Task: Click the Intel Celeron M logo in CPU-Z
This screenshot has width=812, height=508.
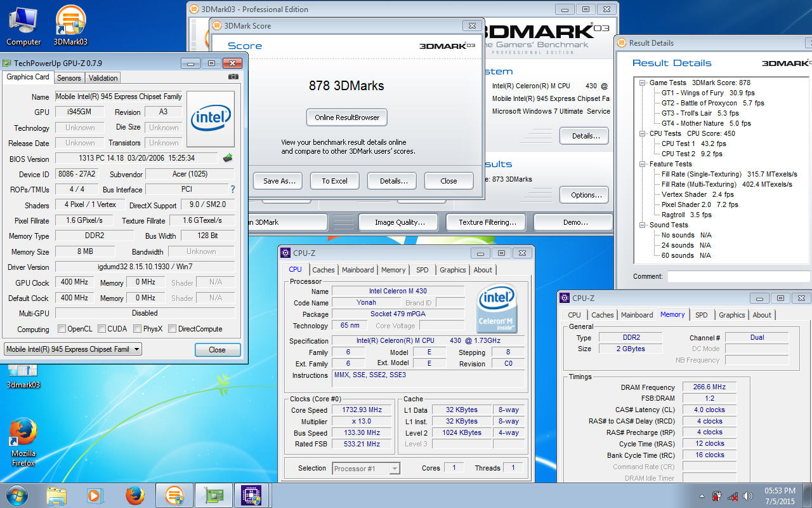Action: tap(497, 309)
